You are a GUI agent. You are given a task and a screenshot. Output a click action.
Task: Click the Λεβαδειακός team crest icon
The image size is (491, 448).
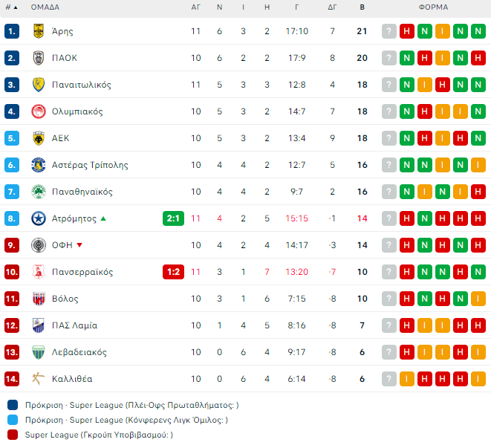point(39,352)
